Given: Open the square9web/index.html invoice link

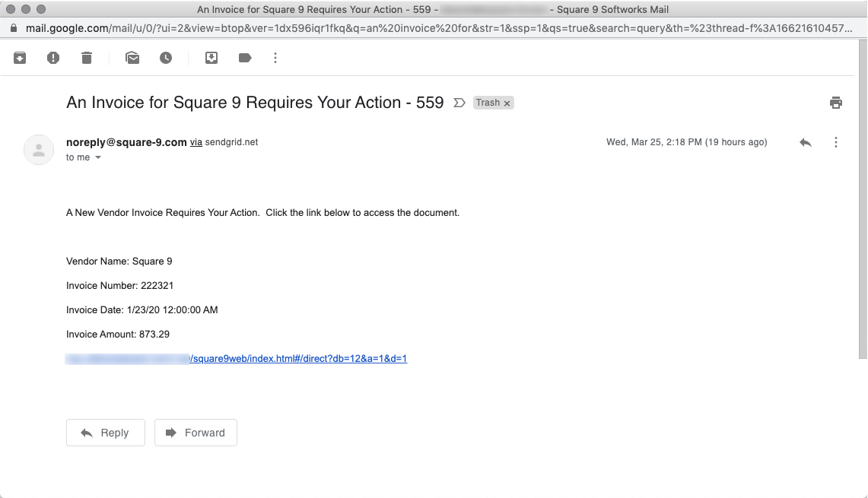Looking at the screenshot, I should (x=297, y=359).
